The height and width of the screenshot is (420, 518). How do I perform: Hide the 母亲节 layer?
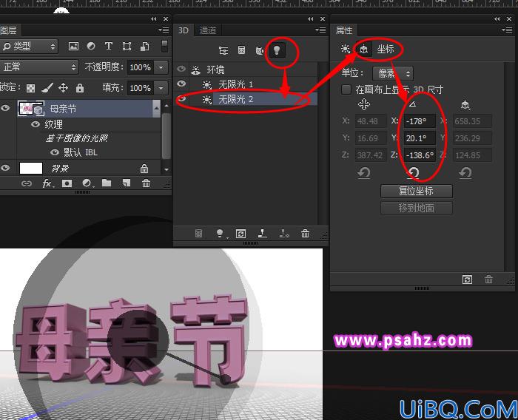click(5, 108)
